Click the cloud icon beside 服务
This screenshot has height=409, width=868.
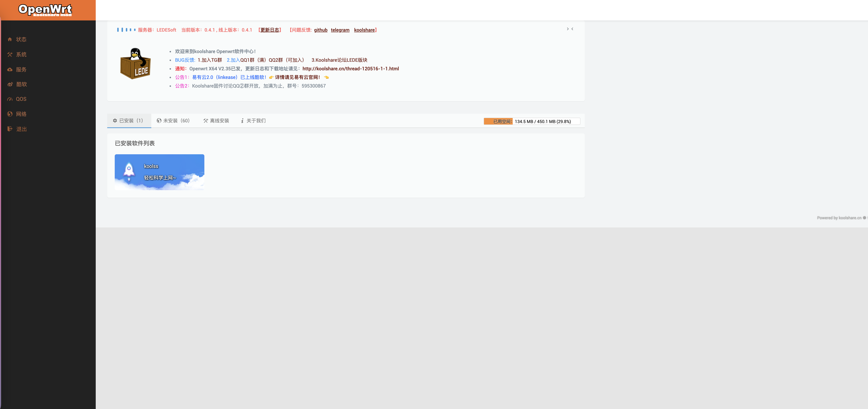10,69
